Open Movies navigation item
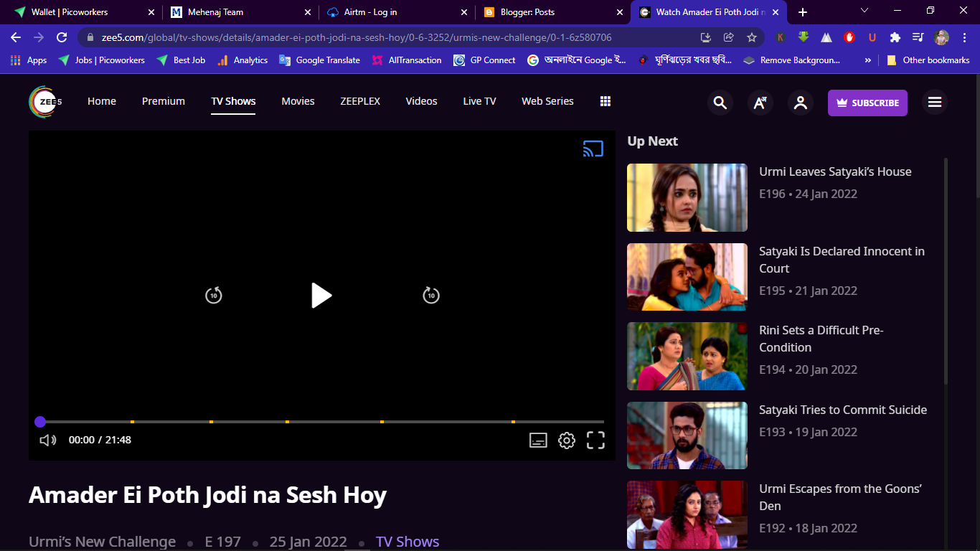 tap(298, 101)
